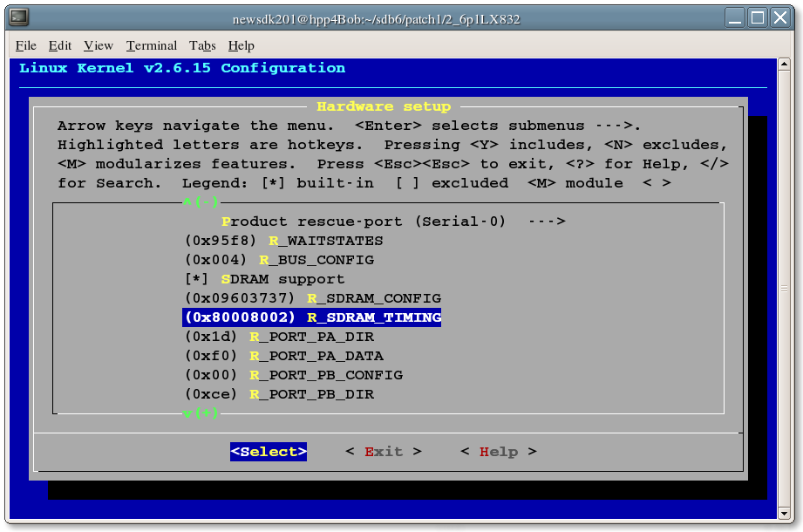The height and width of the screenshot is (532, 803).
Task: Minimize the terminal window
Action: pos(735,18)
